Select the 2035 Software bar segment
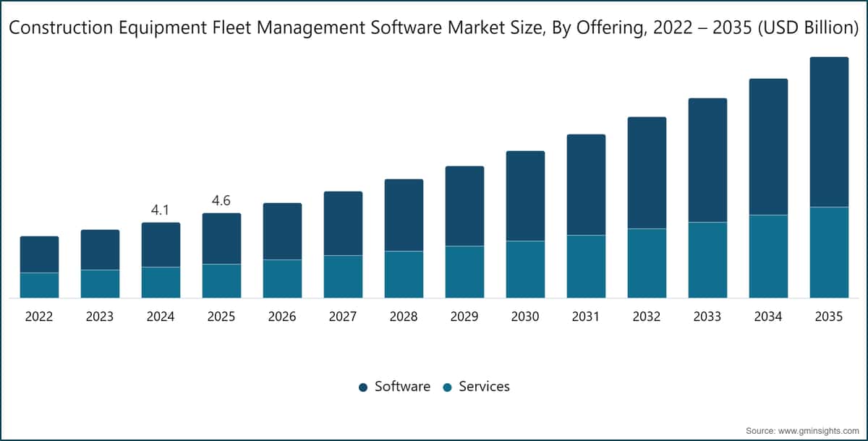This screenshot has width=868, height=441. pyautogui.click(x=829, y=132)
